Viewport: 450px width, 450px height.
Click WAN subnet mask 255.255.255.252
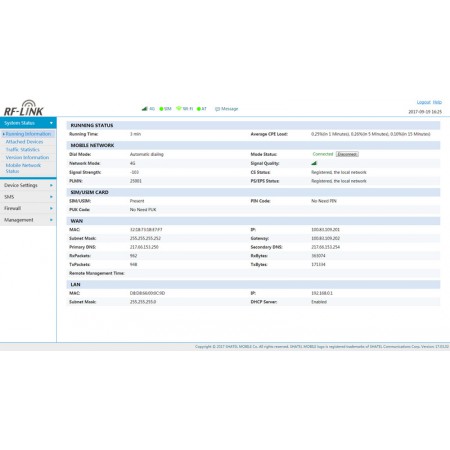point(145,238)
